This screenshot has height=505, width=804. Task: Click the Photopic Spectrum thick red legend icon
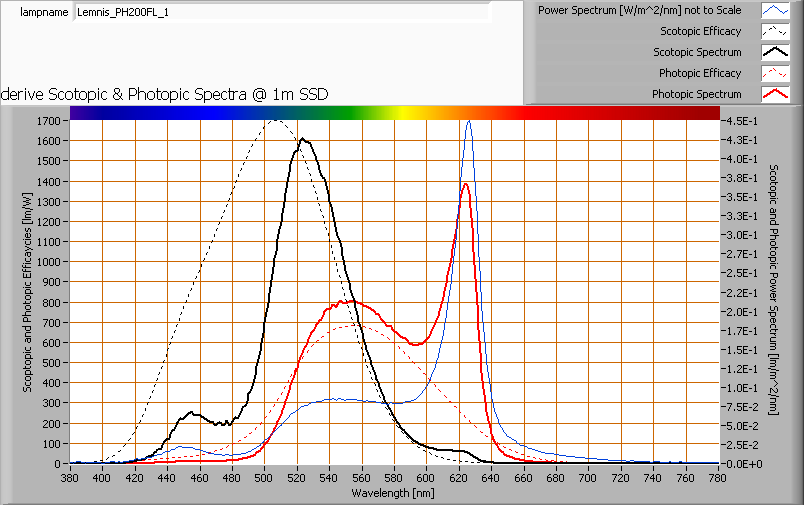(x=776, y=94)
